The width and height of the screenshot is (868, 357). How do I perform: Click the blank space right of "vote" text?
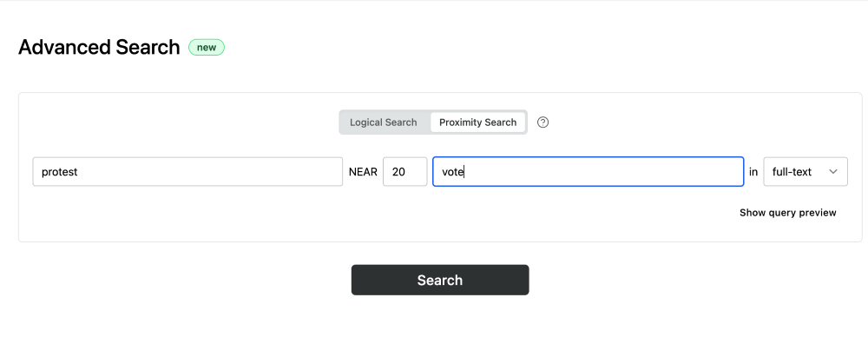(608, 172)
